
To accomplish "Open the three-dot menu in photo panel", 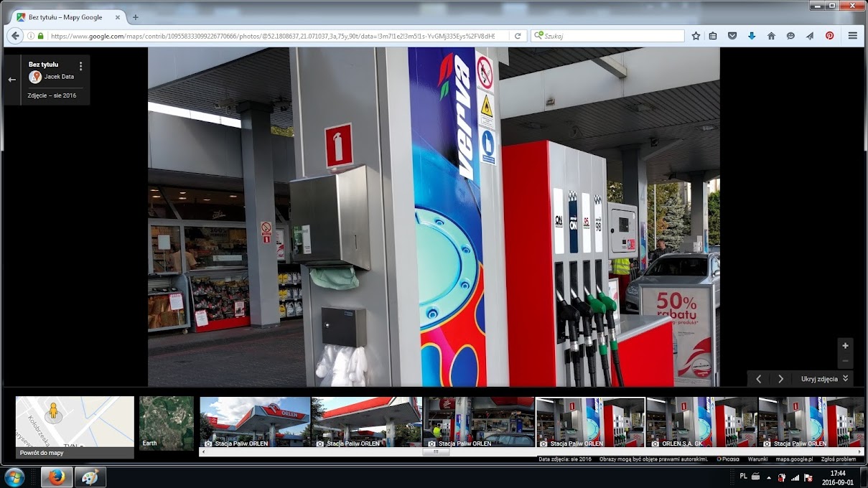I will (80, 66).
